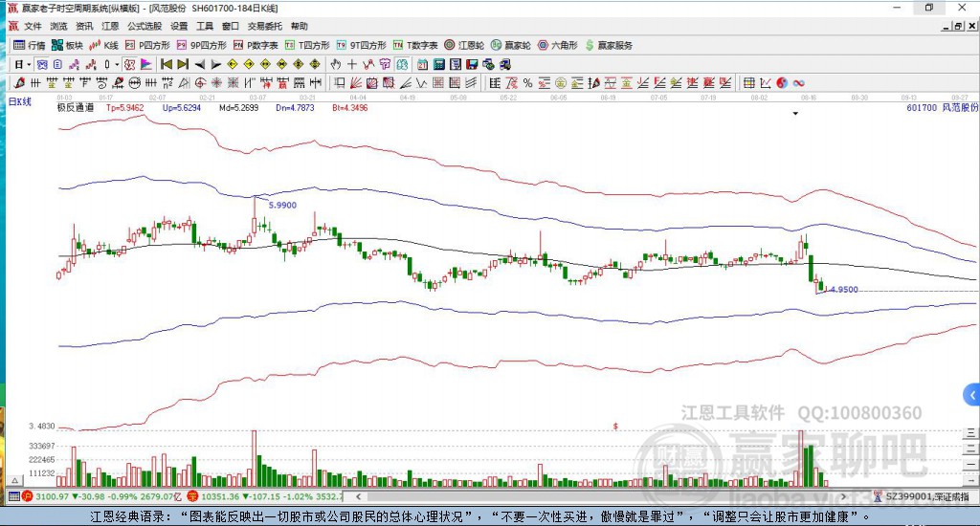Open the 9P四方形 tool
This screenshot has width=980, height=526.
[201, 45]
